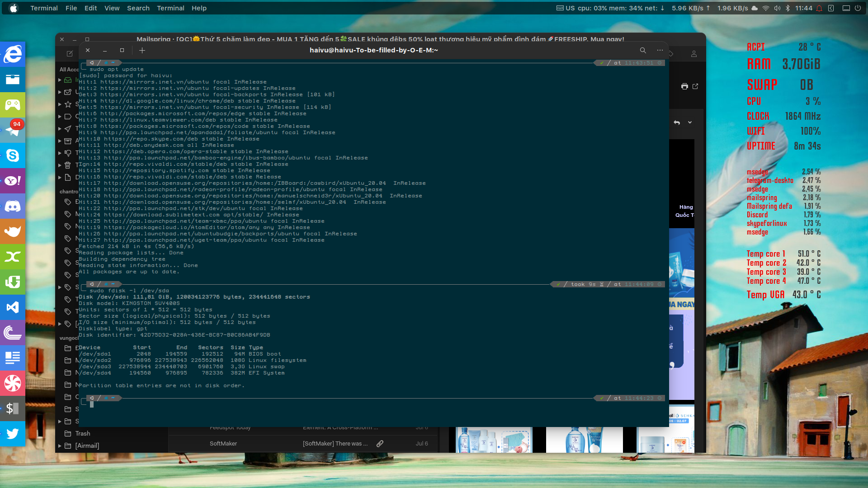Open the purple swirl dock icon

coord(13,333)
